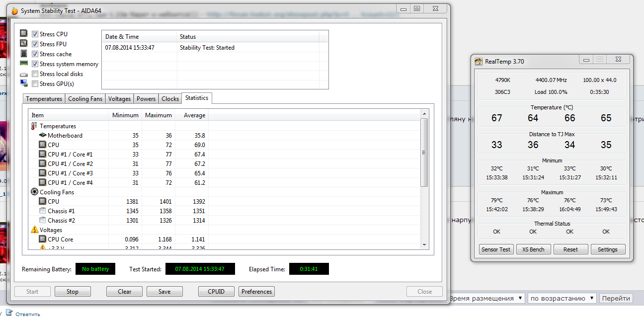Click the statistics list scroll up arrow
The image size is (644, 320).
tap(424, 115)
